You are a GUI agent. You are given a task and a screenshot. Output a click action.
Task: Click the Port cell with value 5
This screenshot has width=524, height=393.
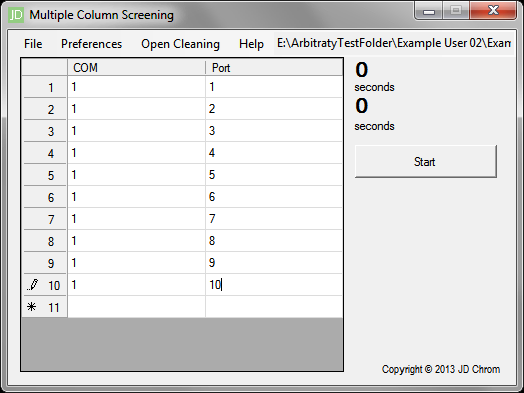274,175
